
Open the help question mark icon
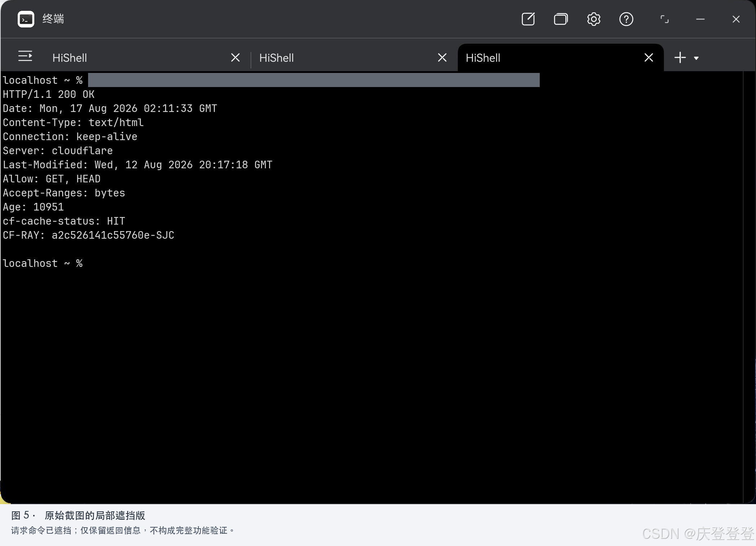[x=626, y=19]
